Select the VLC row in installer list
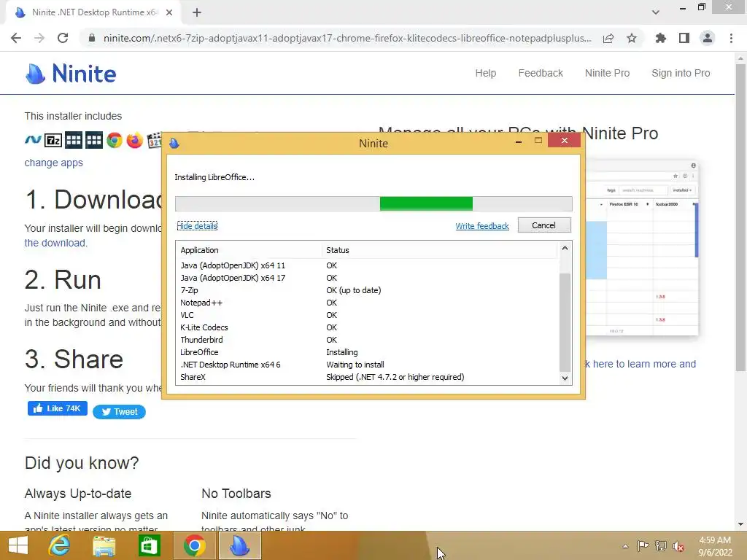 pos(368,315)
